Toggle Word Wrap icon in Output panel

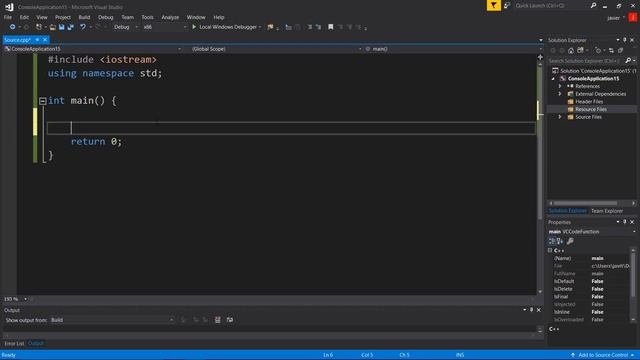point(230,320)
